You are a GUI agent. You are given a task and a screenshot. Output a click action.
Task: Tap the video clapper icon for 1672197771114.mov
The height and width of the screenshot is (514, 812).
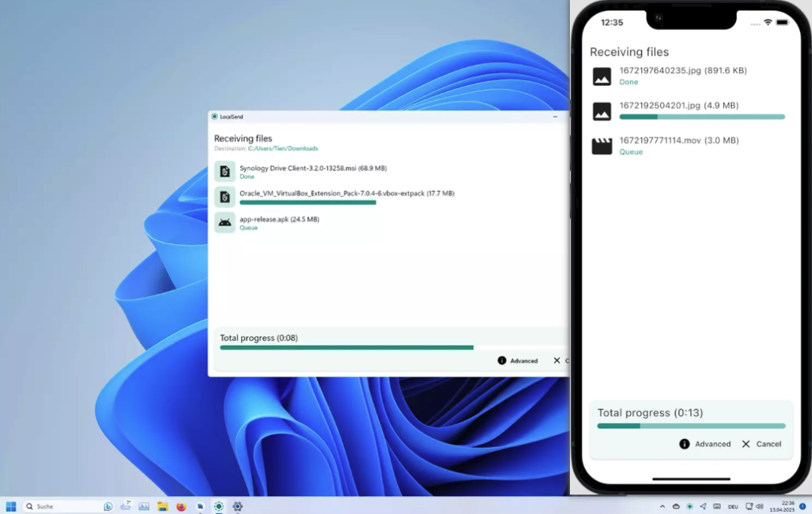pos(601,146)
